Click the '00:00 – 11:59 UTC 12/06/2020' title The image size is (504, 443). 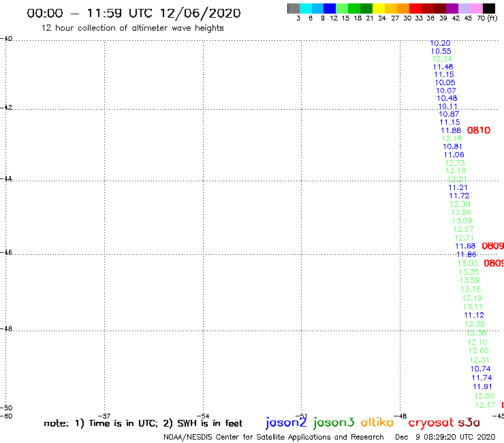[x=133, y=14]
